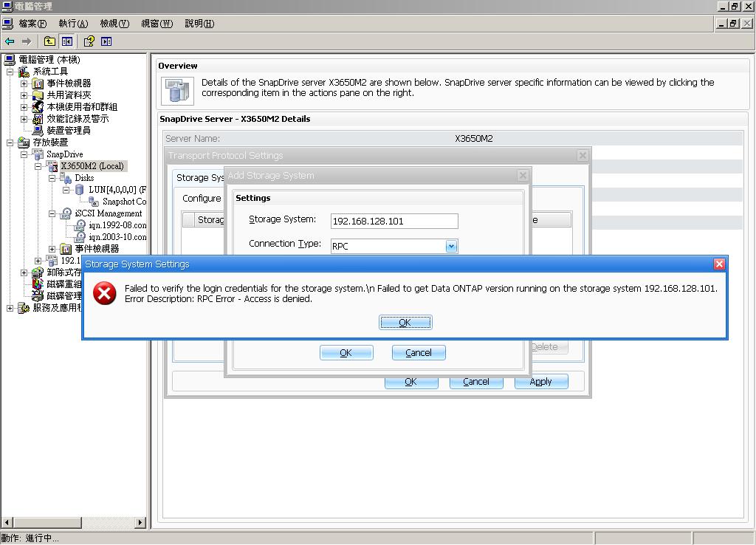The height and width of the screenshot is (545, 756).
Task: Open the 視窗(W) menu
Action: click(x=157, y=24)
